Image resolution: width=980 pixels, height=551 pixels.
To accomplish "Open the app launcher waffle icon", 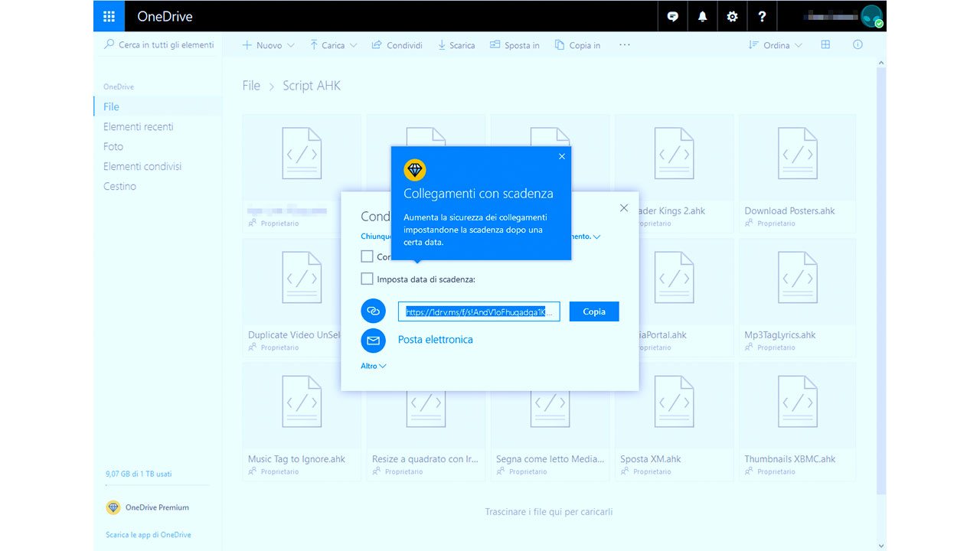I will coord(109,16).
